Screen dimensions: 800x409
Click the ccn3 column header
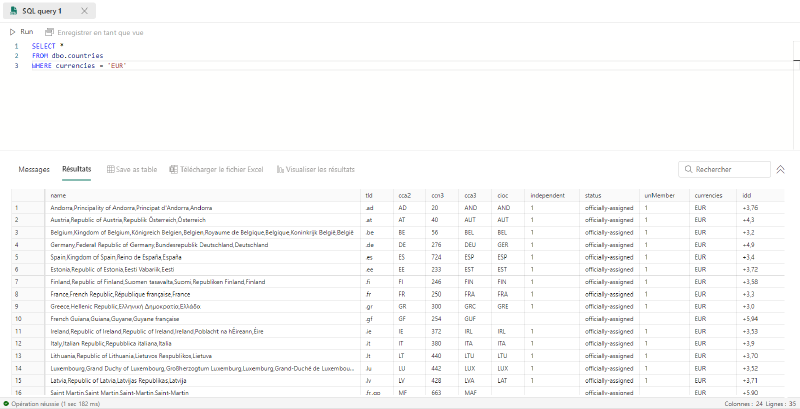point(442,195)
